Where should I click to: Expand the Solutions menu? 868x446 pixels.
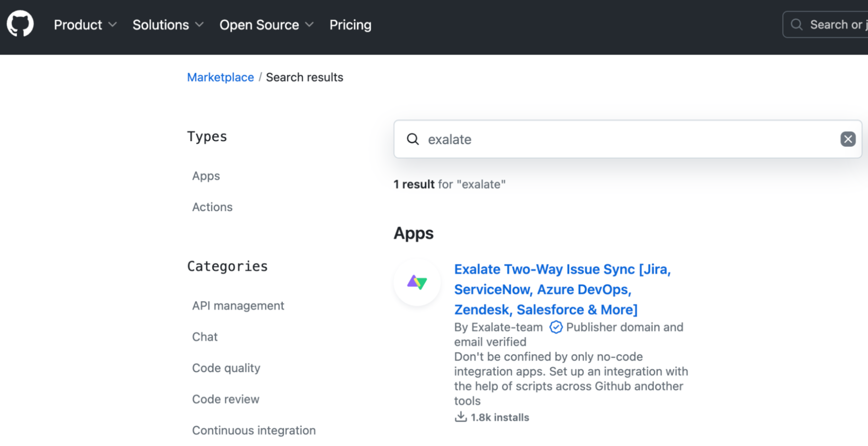tap(168, 25)
